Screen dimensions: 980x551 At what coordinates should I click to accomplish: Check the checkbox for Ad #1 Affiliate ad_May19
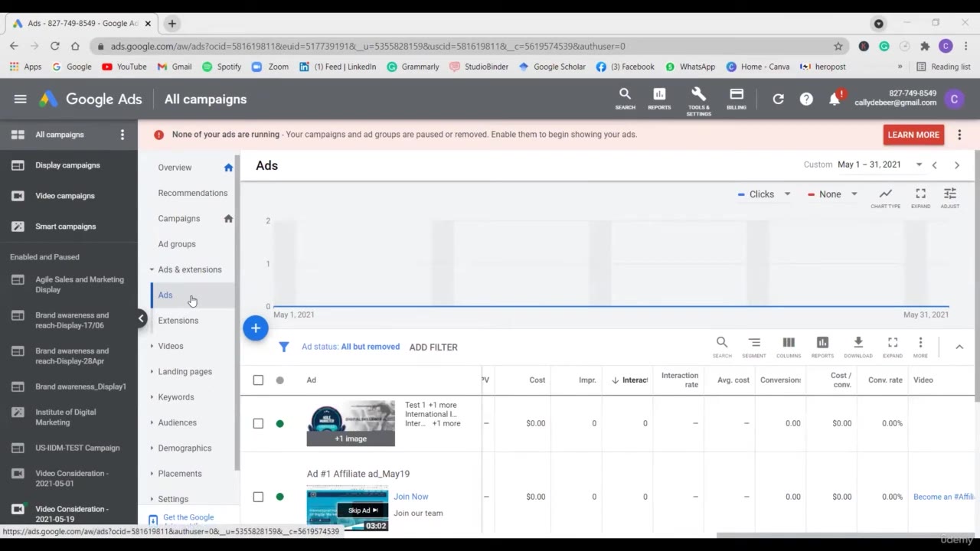[258, 497]
